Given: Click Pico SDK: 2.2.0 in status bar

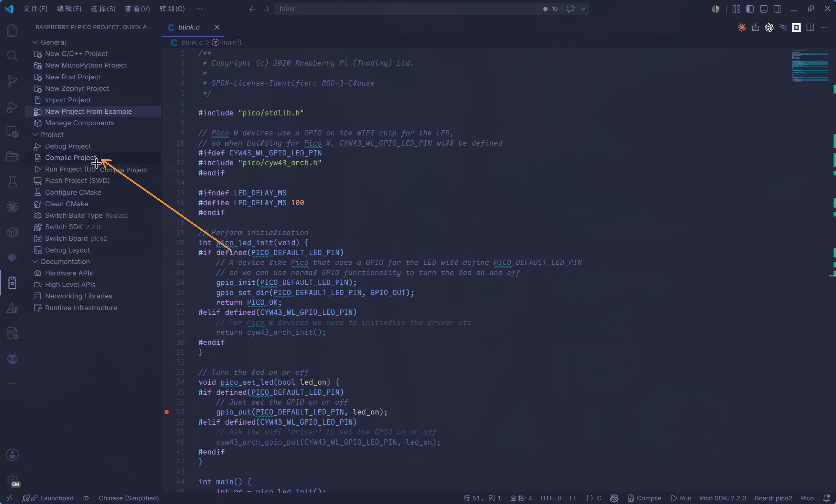Looking at the screenshot, I should (723, 498).
